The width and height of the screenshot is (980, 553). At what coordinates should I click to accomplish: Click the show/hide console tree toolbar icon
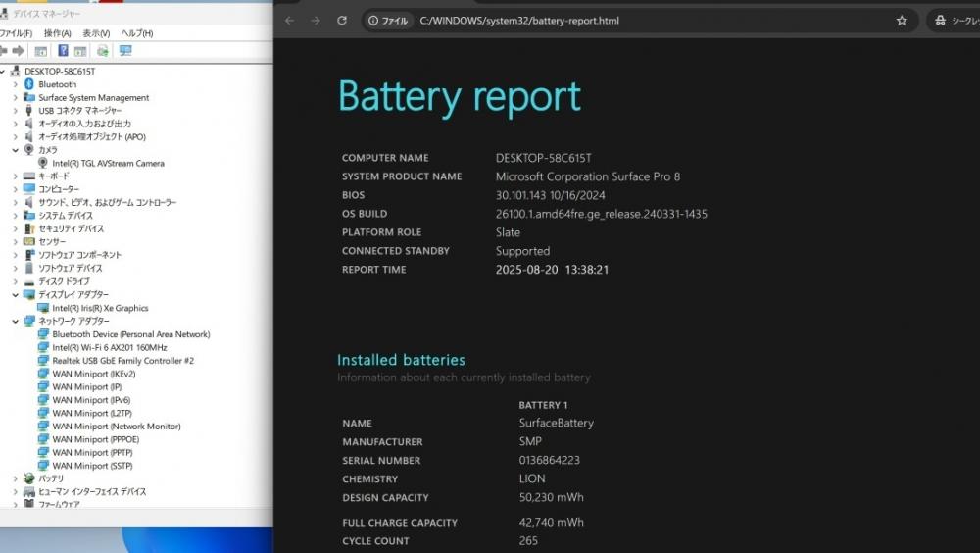pyautogui.click(x=40, y=51)
